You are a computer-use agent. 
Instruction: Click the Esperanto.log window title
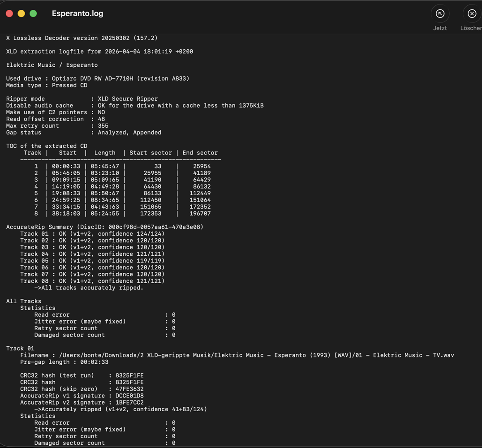coord(77,13)
